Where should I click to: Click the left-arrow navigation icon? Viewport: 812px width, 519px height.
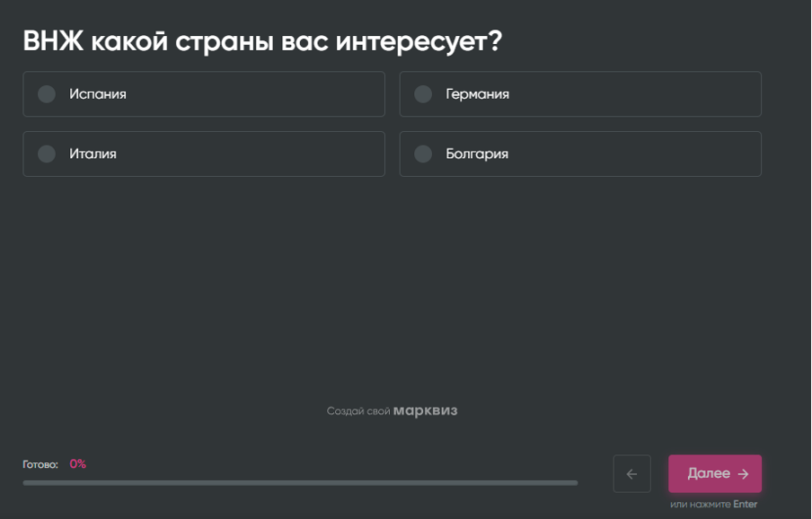click(x=631, y=473)
